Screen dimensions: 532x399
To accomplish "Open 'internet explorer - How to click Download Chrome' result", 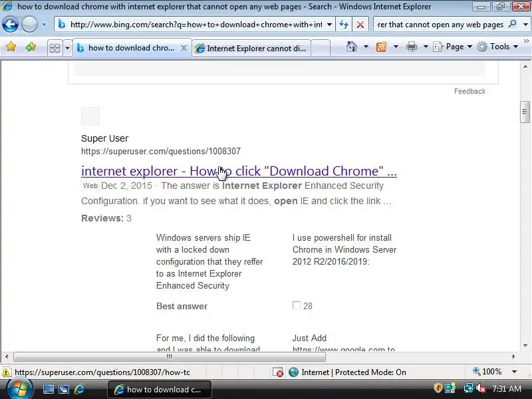I will point(239,171).
